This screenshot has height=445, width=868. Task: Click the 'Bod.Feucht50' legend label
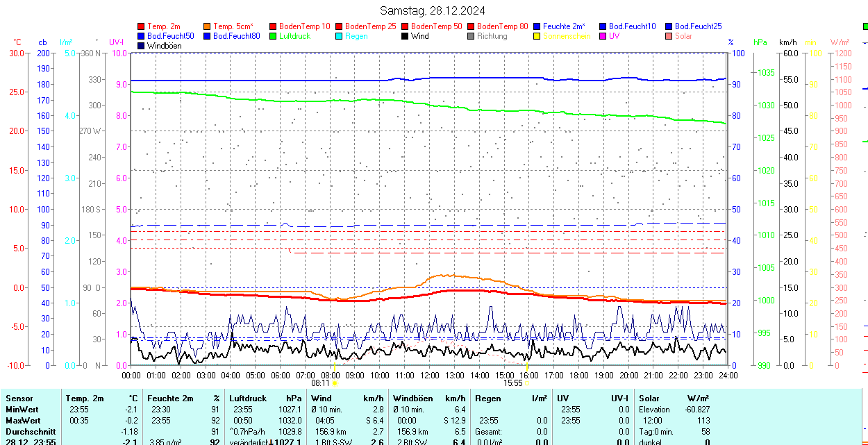tap(171, 36)
